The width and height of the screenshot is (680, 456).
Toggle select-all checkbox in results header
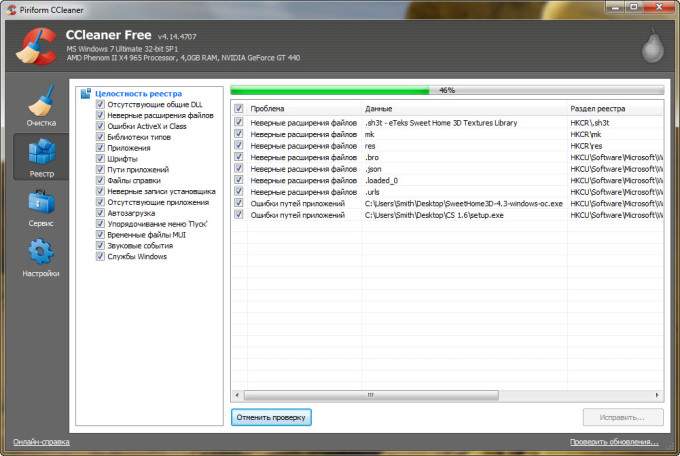click(x=239, y=108)
